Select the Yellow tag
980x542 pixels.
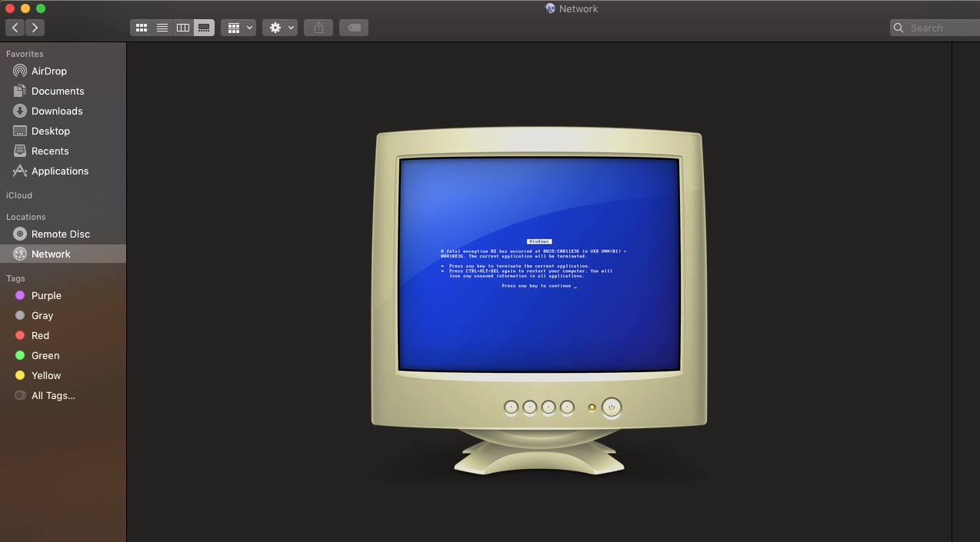pos(63,375)
